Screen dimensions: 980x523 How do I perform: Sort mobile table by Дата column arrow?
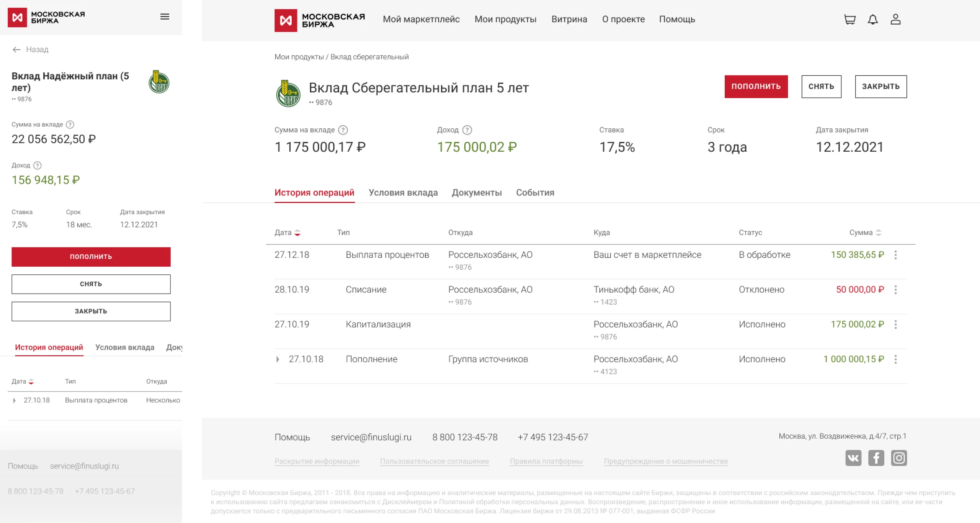coord(31,382)
